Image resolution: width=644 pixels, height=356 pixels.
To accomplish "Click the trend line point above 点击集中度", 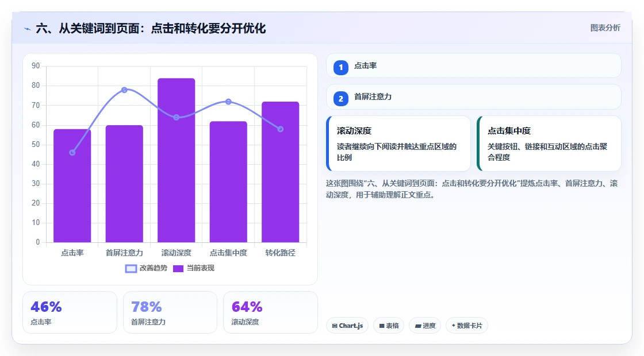I will pyautogui.click(x=228, y=102).
